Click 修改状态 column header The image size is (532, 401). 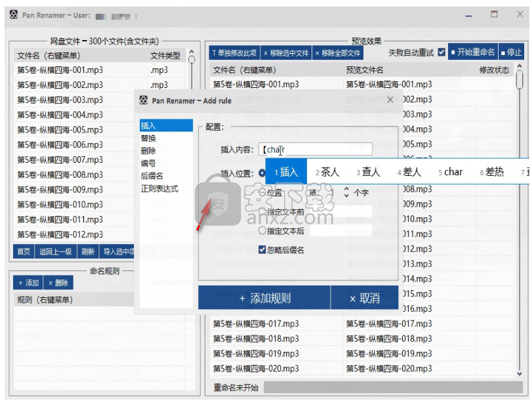pyautogui.click(x=494, y=70)
